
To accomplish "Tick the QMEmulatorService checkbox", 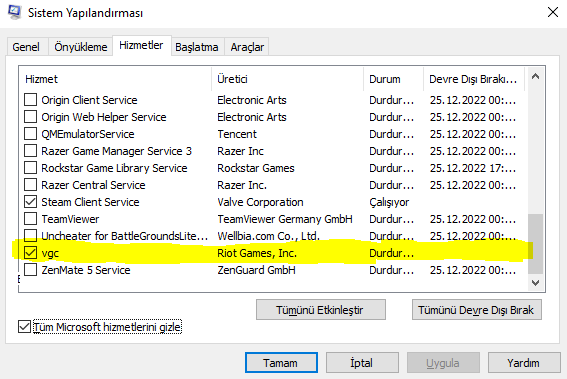I will coord(30,133).
